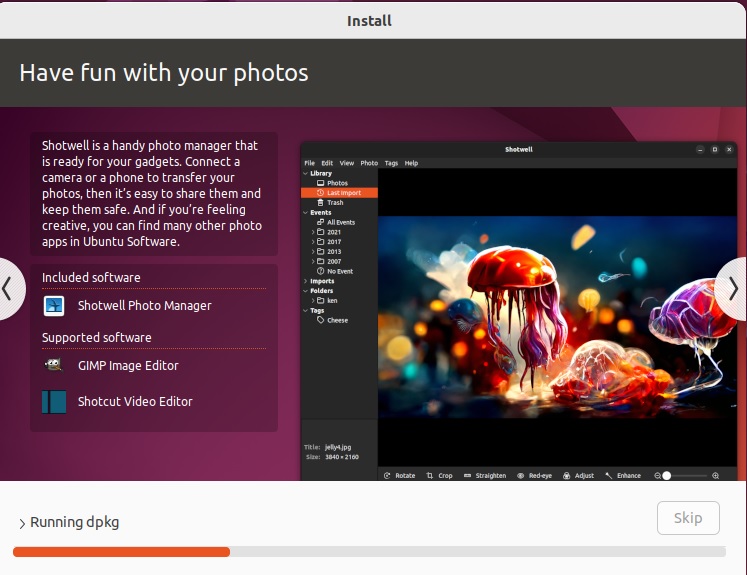Viewport: 747px width, 575px height.
Task: Open the Adjust tool in Shotwell
Action: [578, 476]
